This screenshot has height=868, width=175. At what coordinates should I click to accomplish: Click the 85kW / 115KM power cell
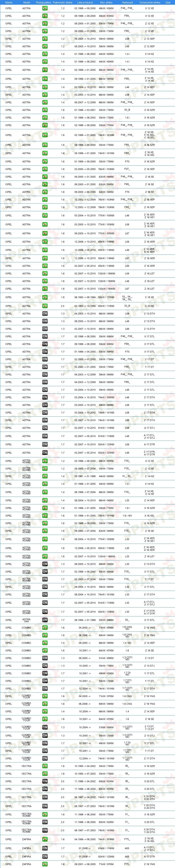[106, 306]
